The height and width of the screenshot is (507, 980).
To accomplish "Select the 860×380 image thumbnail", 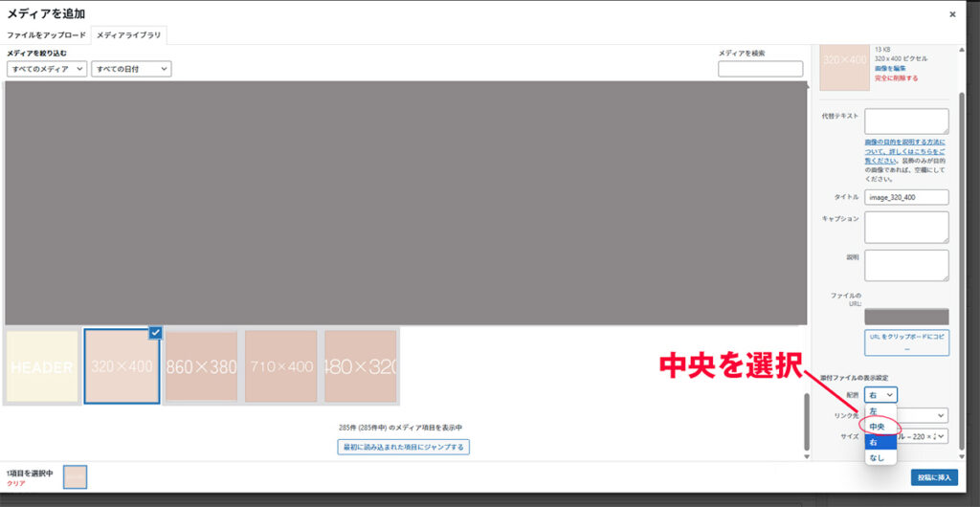I will (201, 366).
